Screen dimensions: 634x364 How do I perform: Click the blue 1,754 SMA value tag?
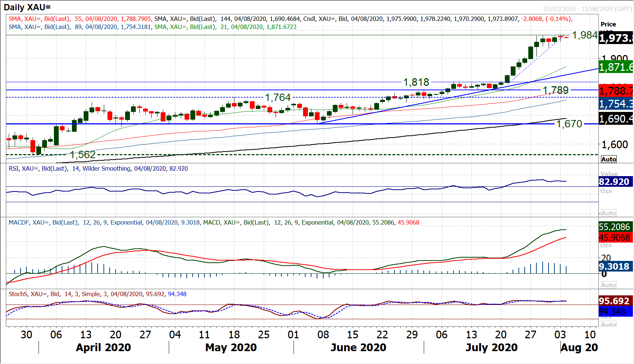tap(616, 104)
